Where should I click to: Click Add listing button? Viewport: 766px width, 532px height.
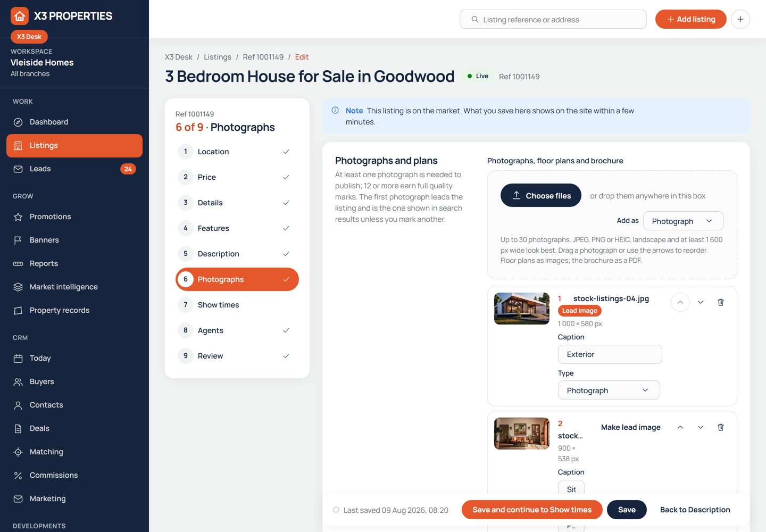(690, 19)
